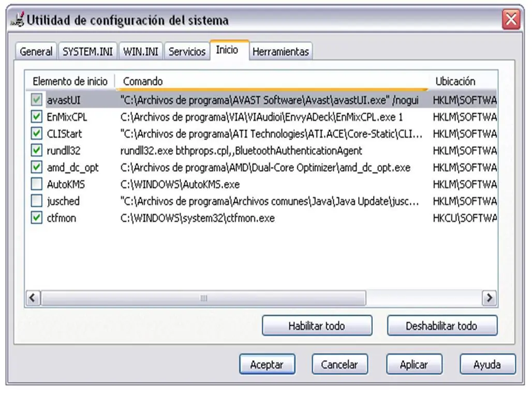Select the avastUI row name

point(64,100)
